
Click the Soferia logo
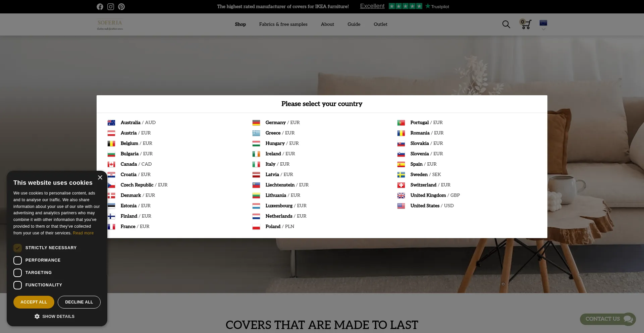[110, 24]
